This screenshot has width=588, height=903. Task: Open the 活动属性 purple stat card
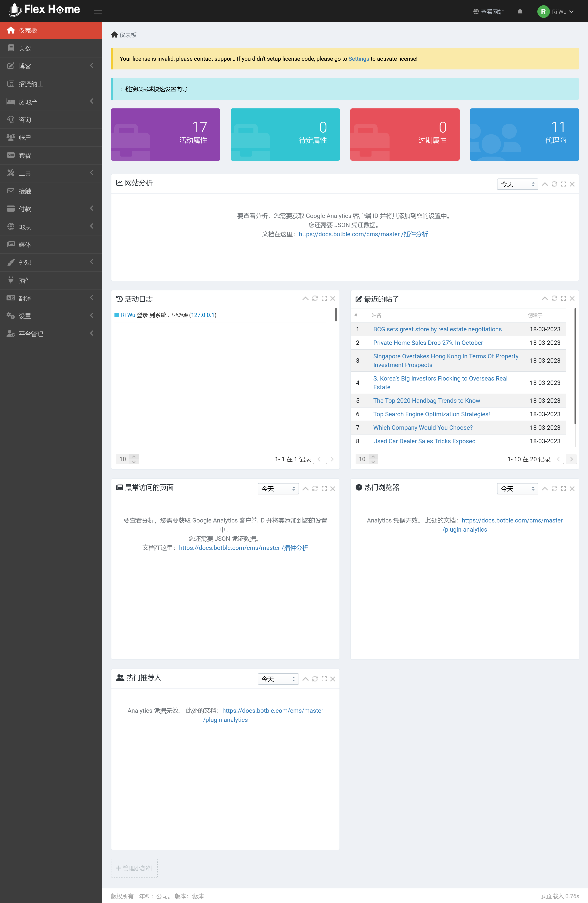pos(165,134)
